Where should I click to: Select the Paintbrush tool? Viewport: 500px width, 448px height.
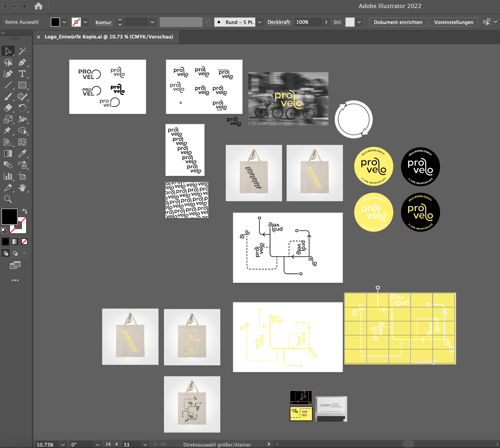click(x=8, y=96)
